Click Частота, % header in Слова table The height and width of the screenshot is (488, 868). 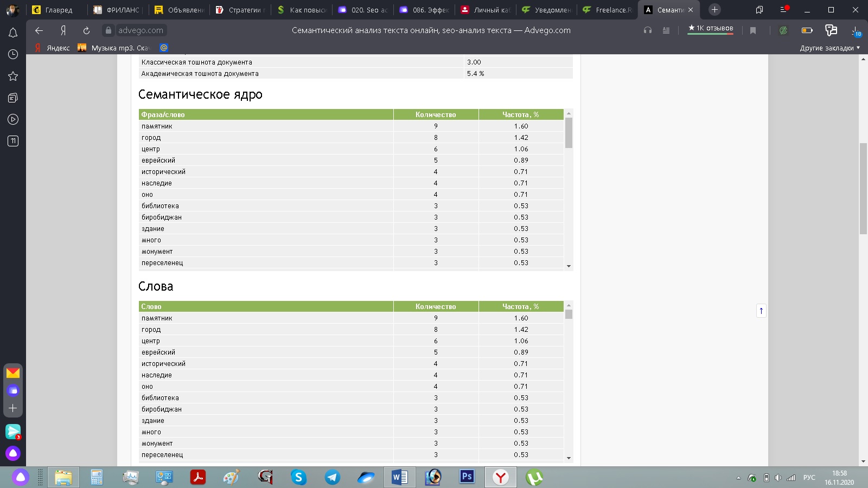click(521, 306)
